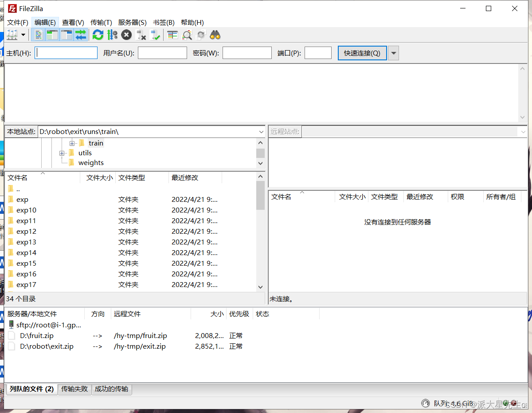Click the 快速连接 quick connect button
The height and width of the screenshot is (413, 532).
(362, 53)
